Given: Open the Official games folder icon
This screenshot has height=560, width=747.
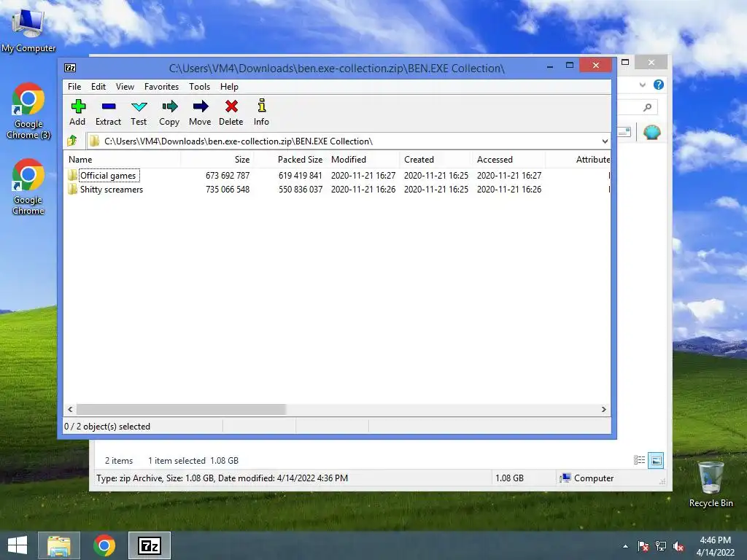Looking at the screenshot, I should tap(72, 175).
